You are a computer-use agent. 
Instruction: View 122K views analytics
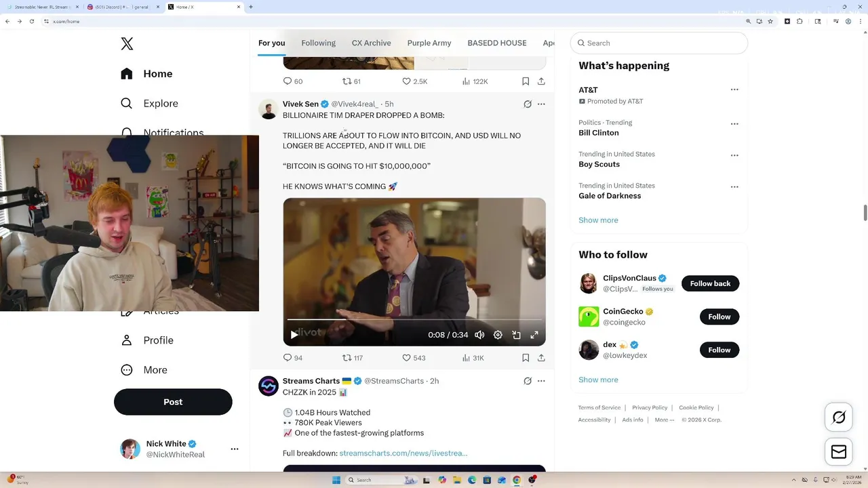(475, 81)
